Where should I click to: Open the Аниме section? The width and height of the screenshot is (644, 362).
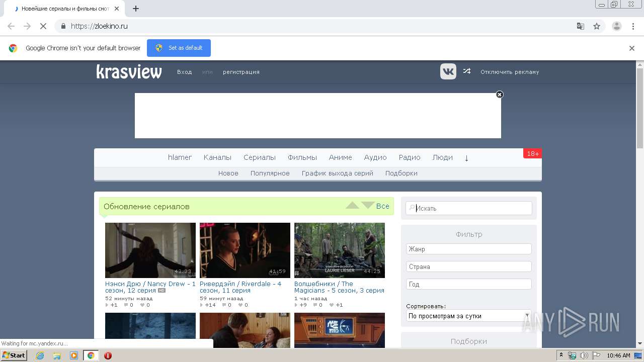click(x=341, y=157)
